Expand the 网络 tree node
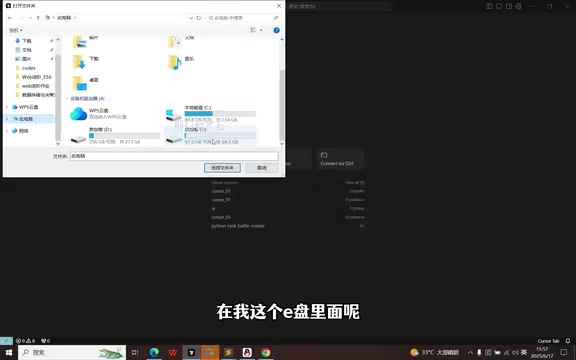Image resolution: width=576 pixels, height=360 pixels. pyautogui.click(x=7, y=131)
